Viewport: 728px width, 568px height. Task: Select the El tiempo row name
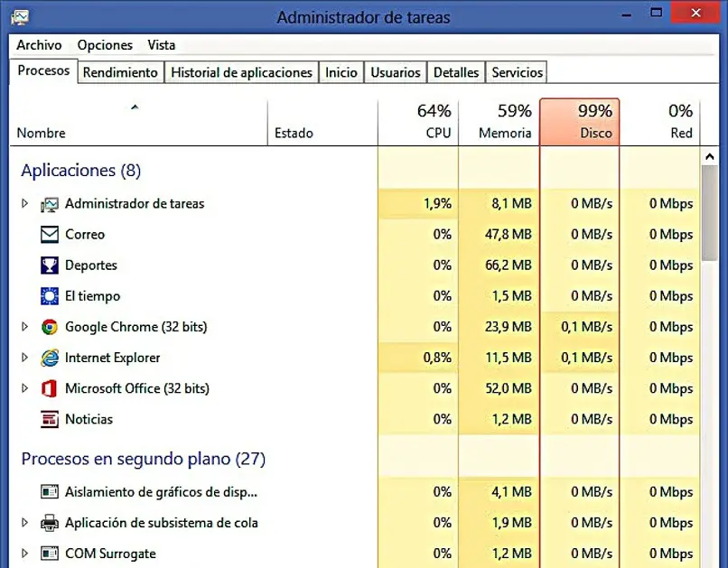coord(92,296)
